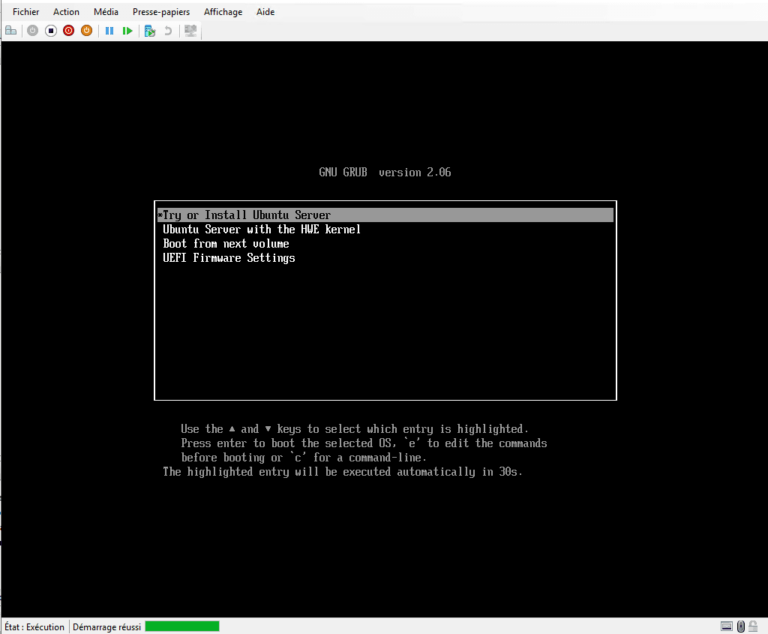The height and width of the screenshot is (634, 768).
Task: Open the Média menu
Action: click(106, 12)
